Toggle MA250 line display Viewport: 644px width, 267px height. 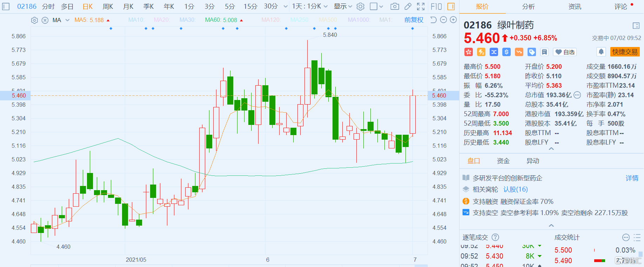pyautogui.click(x=299, y=20)
